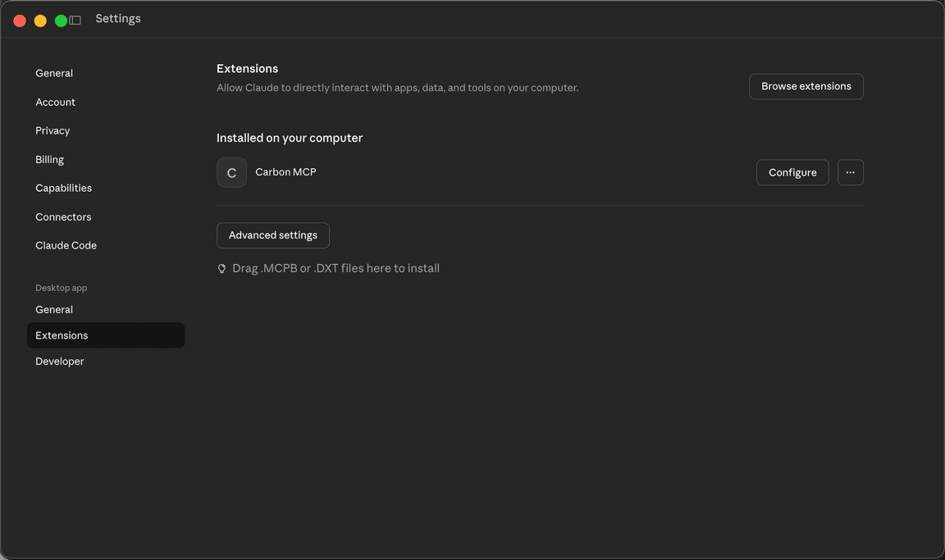945x560 pixels.
Task: Open the top General settings section
Action: tap(54, 74)
